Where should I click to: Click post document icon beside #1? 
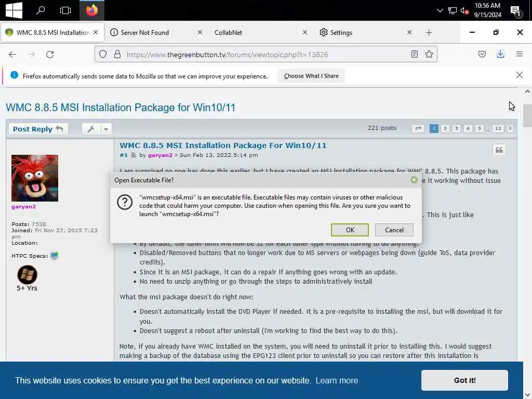(134, 155)
